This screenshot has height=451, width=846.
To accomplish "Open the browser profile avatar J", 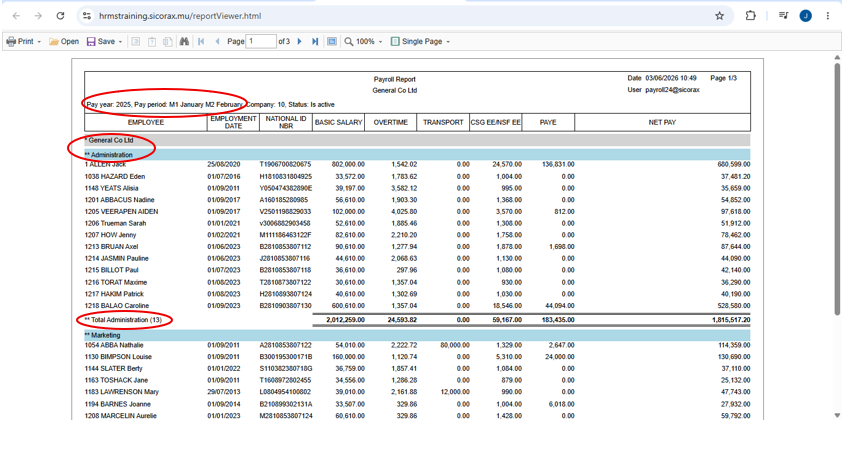I will [806, 16].
